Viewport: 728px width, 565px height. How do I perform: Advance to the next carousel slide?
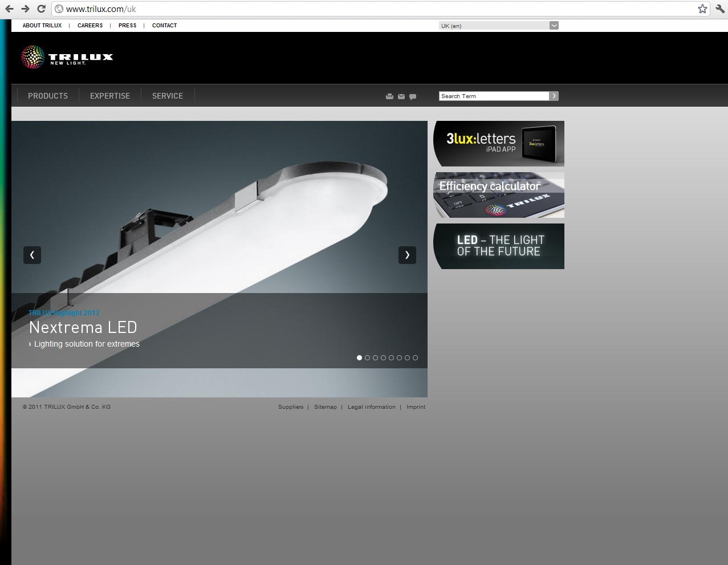coord(407,255)
